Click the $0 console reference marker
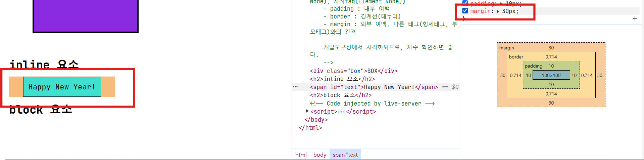This screenshot has height=160, width=644. coord(455,87)
